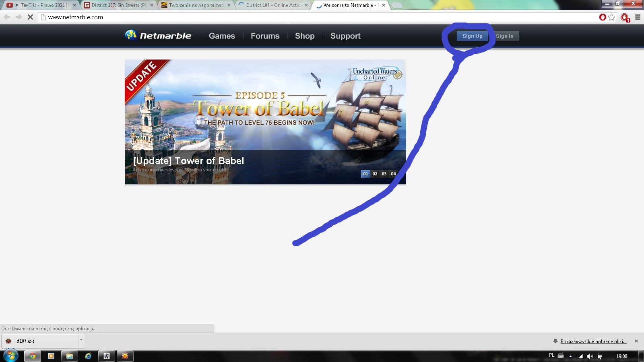Viewport: 644px width, 362px height.
Task: Select the 'Welcome to Netmarble' tab
Action: tap(349, 5)
